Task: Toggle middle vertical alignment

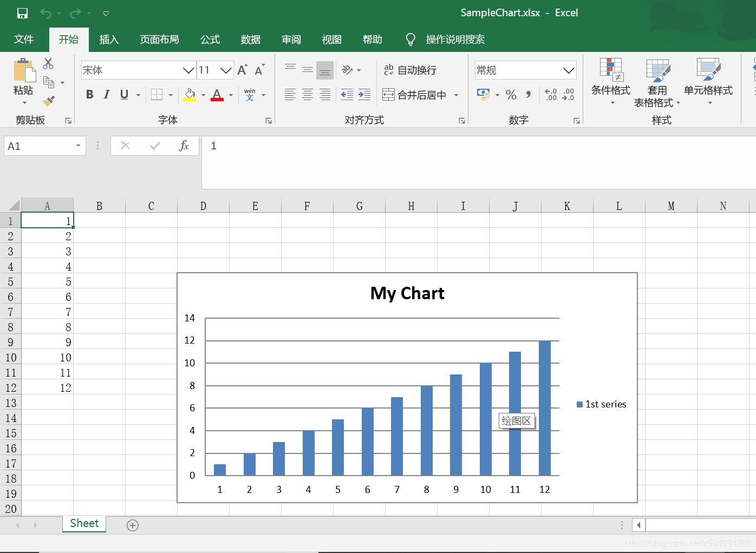Action: tap(308, 70)
